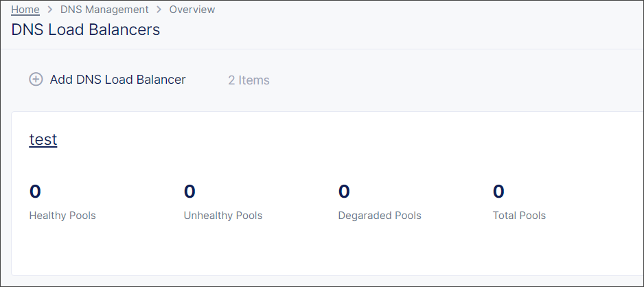
Task: Click the chevron before Overview in breadcrumb
Action: click(159, 10)
